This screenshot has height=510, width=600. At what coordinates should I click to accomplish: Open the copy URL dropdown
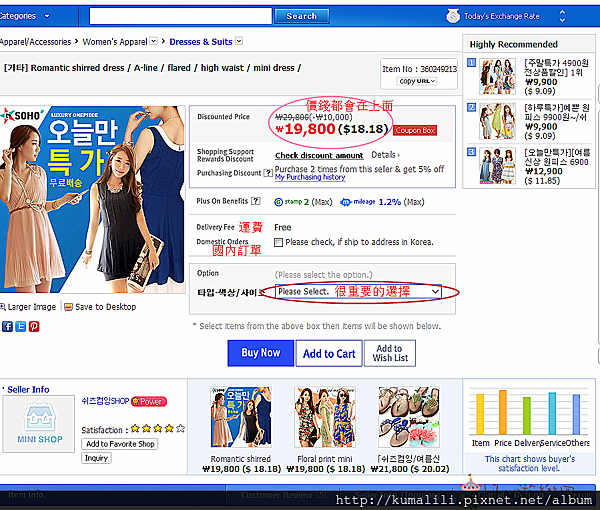(417, 81)
